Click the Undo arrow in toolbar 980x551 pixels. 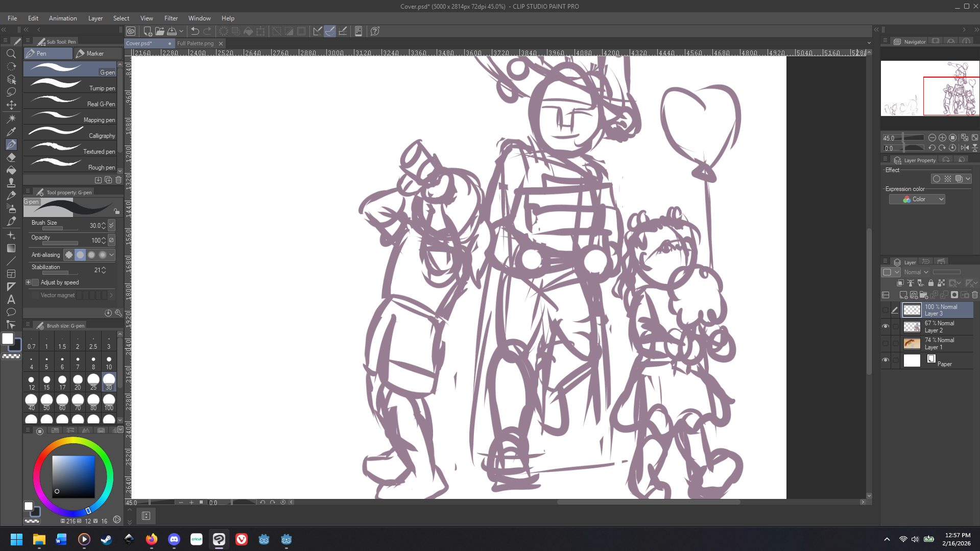tap(195, 31)
